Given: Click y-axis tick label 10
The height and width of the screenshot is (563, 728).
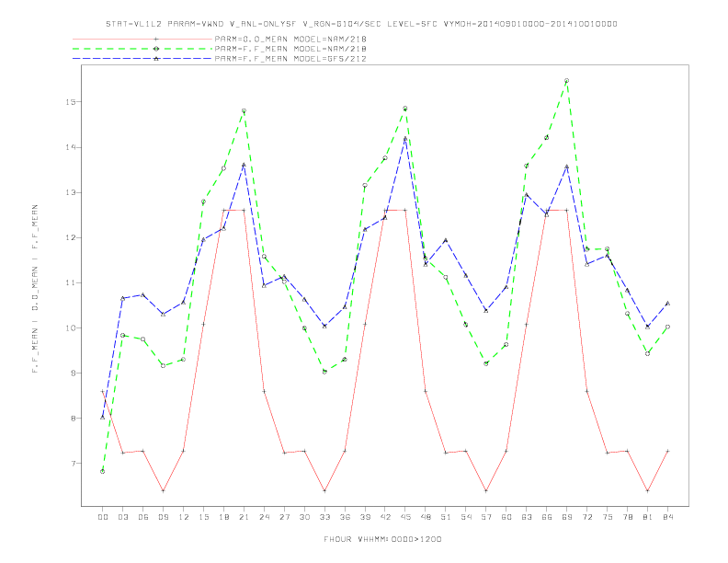Looking at the screenshot, I should [71, 327].
